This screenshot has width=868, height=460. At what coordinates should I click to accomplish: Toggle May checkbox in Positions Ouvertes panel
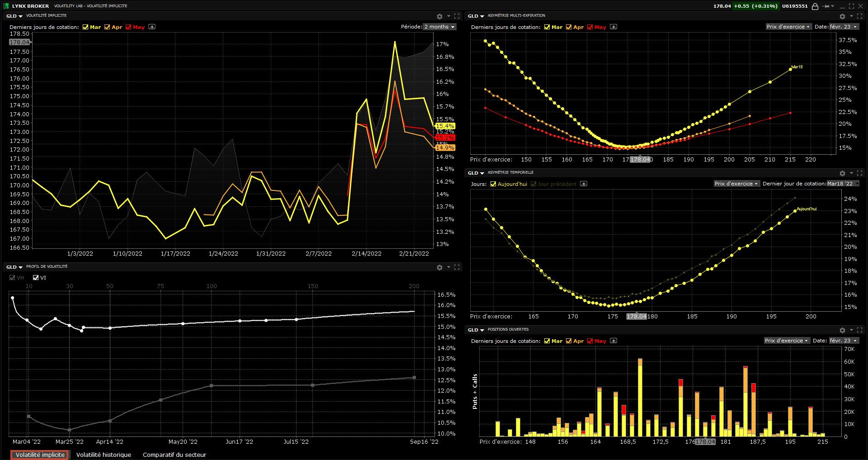[590, 341]
